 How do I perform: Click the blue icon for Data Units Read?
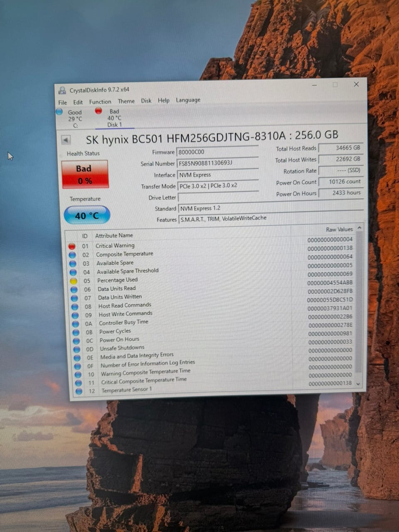74,289
